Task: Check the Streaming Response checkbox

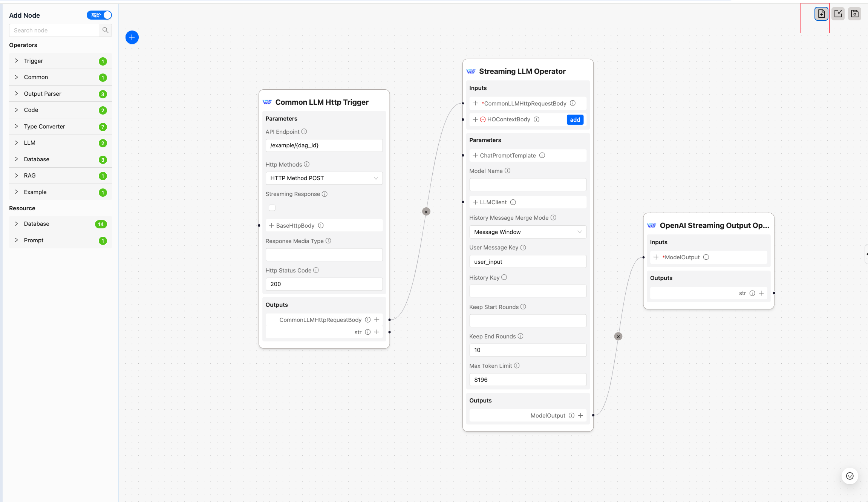Action: coord(272,208)
